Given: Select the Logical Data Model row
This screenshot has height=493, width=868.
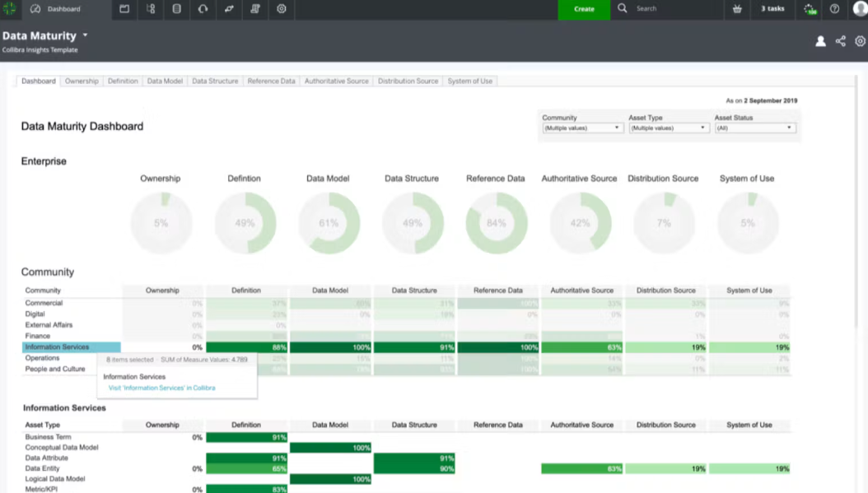Looking at the screenshot, I should pos(406,479).
